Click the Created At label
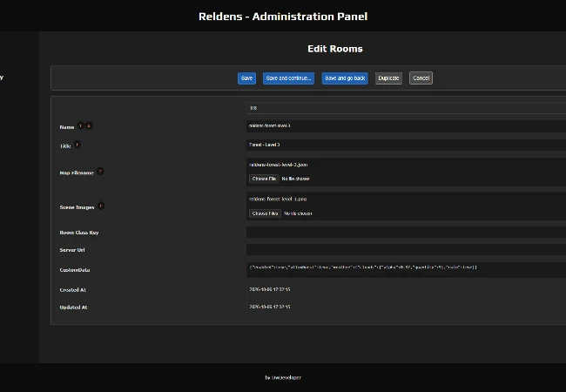The width and height of the screenshot is (566, 392). [73, 290]
